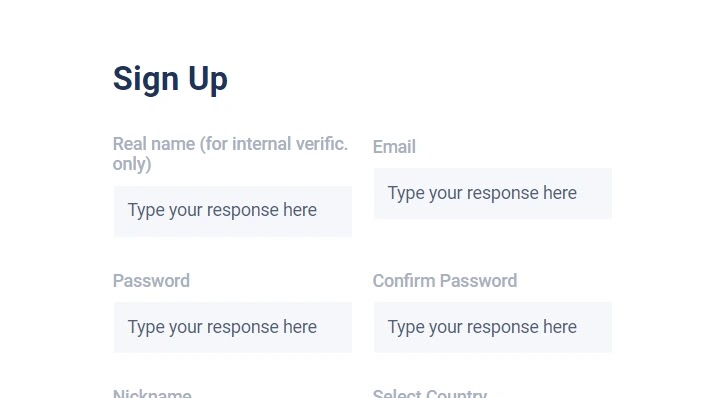Click the Email field label
The width and height of the screenshot is (707, 398).
coord(394,147)
